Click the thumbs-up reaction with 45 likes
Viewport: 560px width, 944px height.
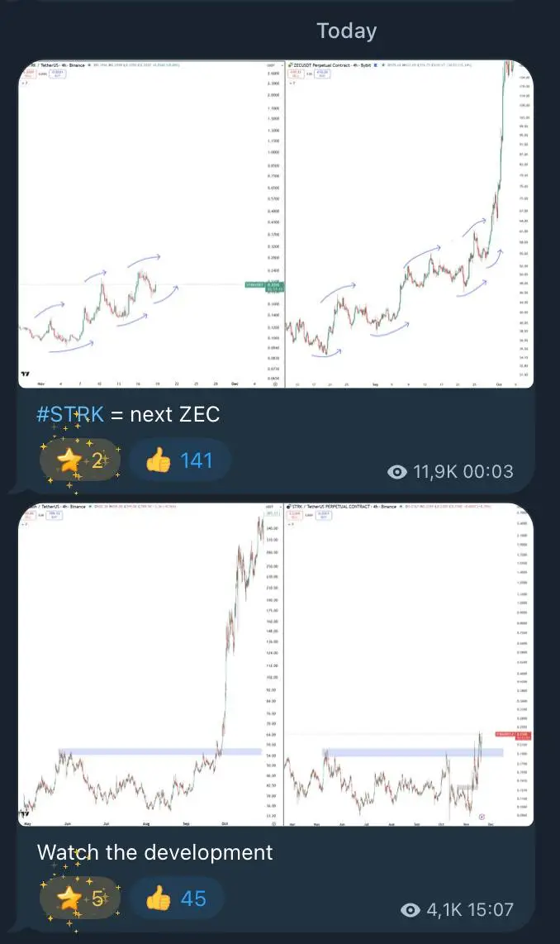(178, 898)
